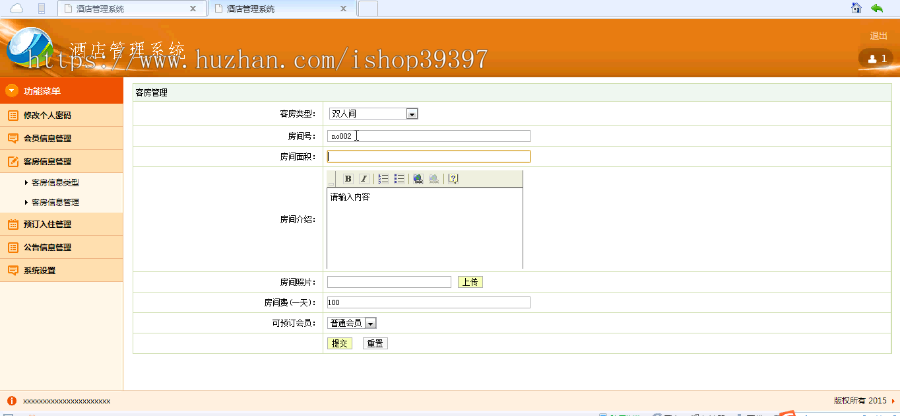The width and height of the screenshot is (900, 416).
Task: Click the 功能菜单 header
Action: pos(61,91)
